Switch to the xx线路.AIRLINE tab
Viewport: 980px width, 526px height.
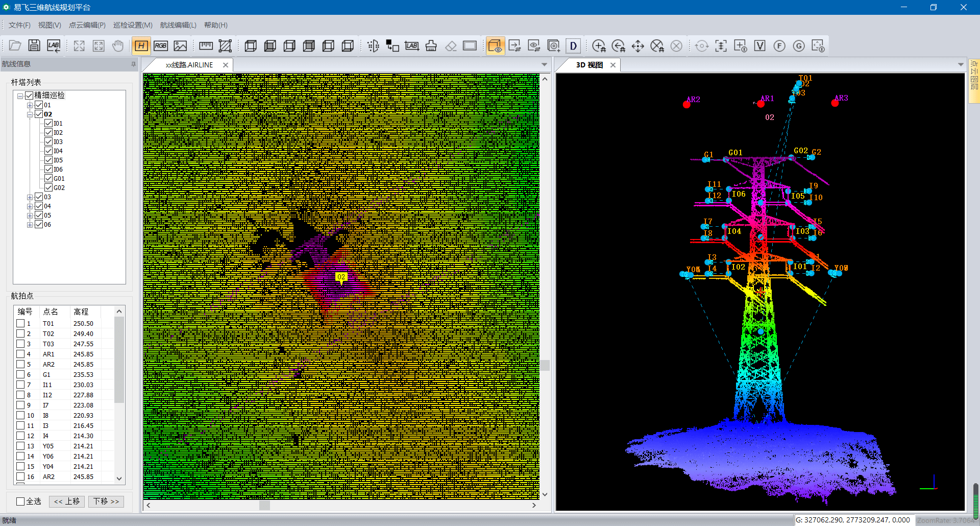(x=189, y=65)
